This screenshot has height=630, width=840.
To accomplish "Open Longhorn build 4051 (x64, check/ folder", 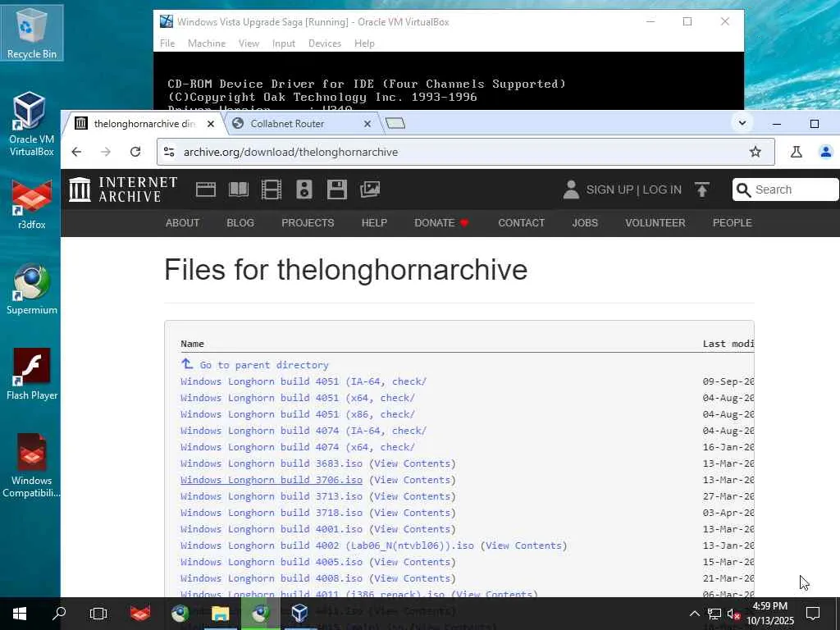I will [x=297, y=398].
